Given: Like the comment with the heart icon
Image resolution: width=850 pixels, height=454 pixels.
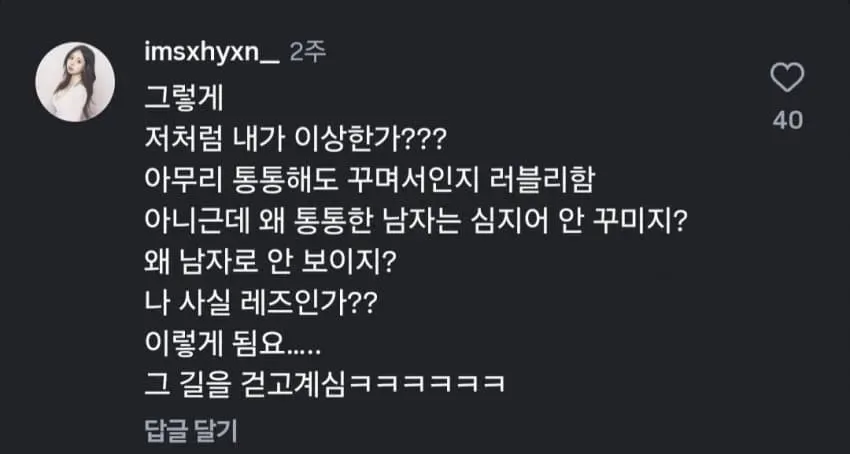Looking at the screenshot, I should pos(787,78).
